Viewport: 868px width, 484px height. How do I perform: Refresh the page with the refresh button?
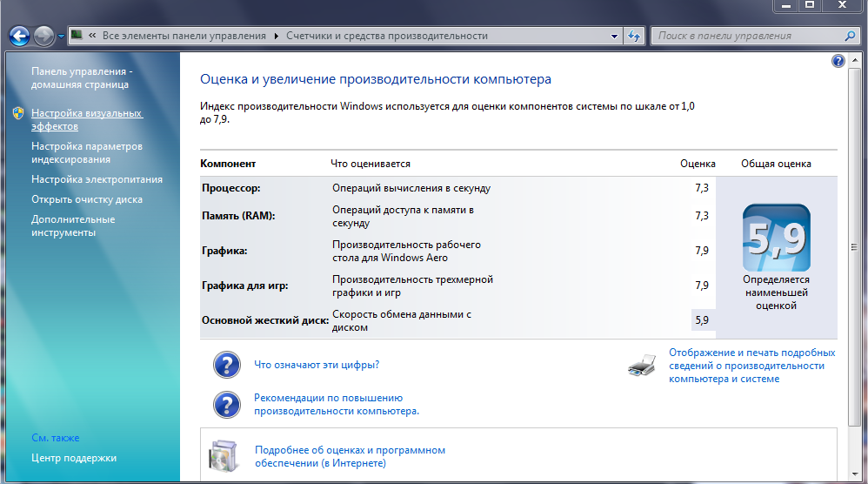(x=634, y=36)
